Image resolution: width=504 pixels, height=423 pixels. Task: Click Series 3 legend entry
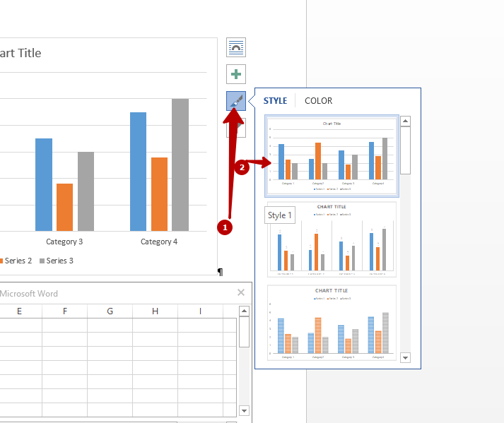[x=57, y=261]
